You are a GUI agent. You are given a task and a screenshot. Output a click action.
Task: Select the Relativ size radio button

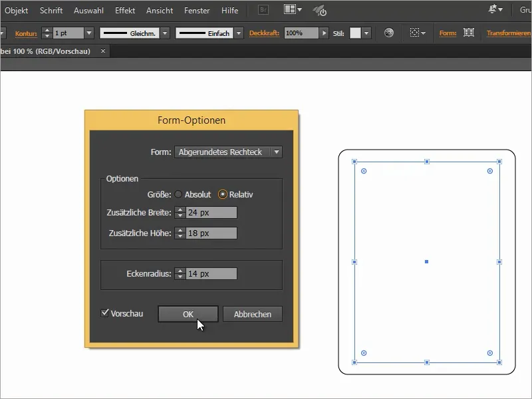coord(223,194)
